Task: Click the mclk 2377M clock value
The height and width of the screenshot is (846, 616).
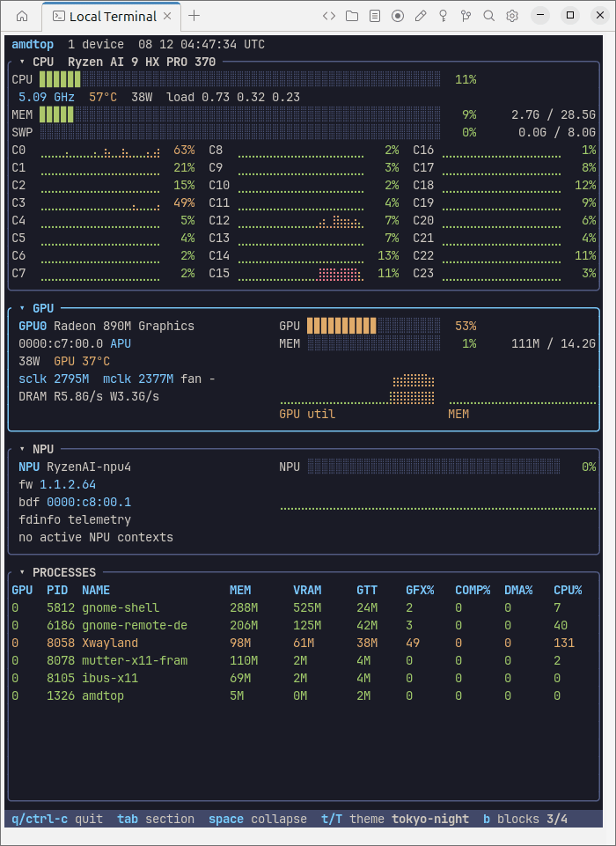Action: 138,379
